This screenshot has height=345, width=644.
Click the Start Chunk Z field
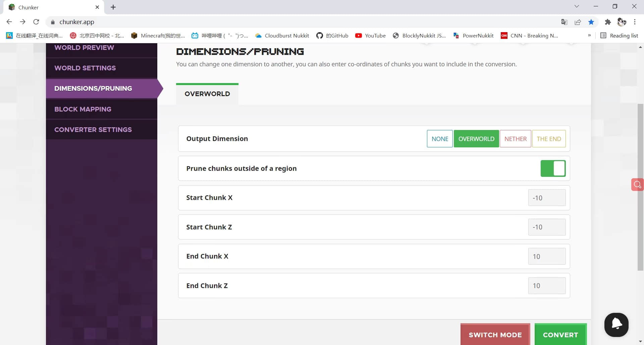point(547,227)
